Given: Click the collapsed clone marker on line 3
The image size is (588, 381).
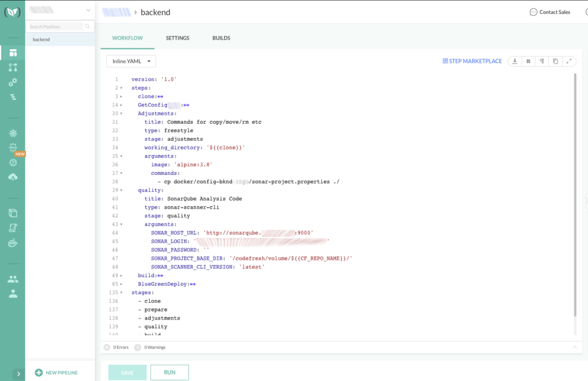Looking at the screenshot, I should [161, 97].
